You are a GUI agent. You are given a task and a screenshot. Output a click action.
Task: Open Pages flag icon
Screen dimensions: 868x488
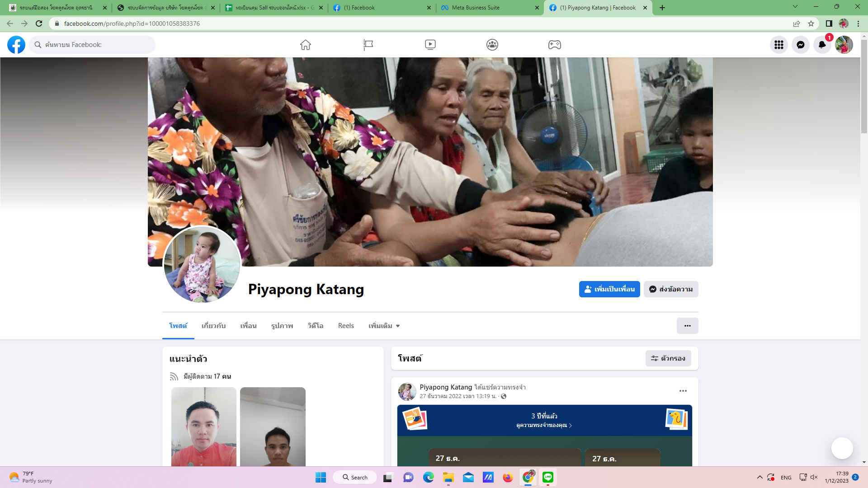(368, 45)
